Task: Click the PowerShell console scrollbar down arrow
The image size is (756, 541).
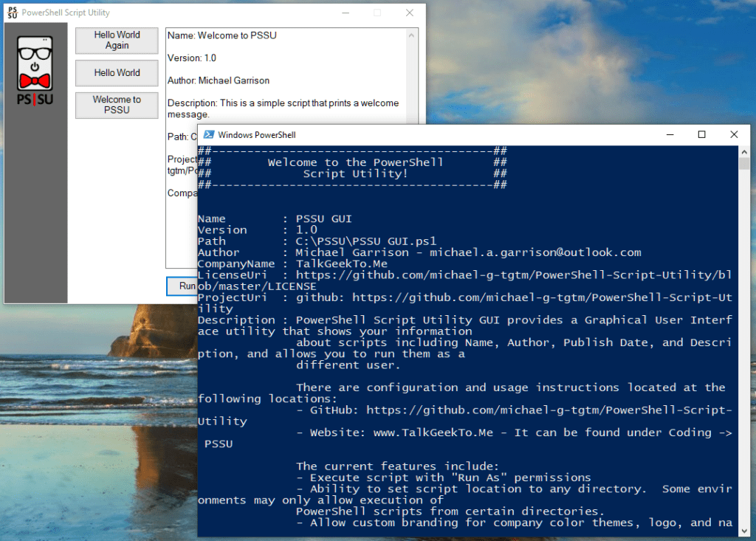Action: (x=744, y=531)
